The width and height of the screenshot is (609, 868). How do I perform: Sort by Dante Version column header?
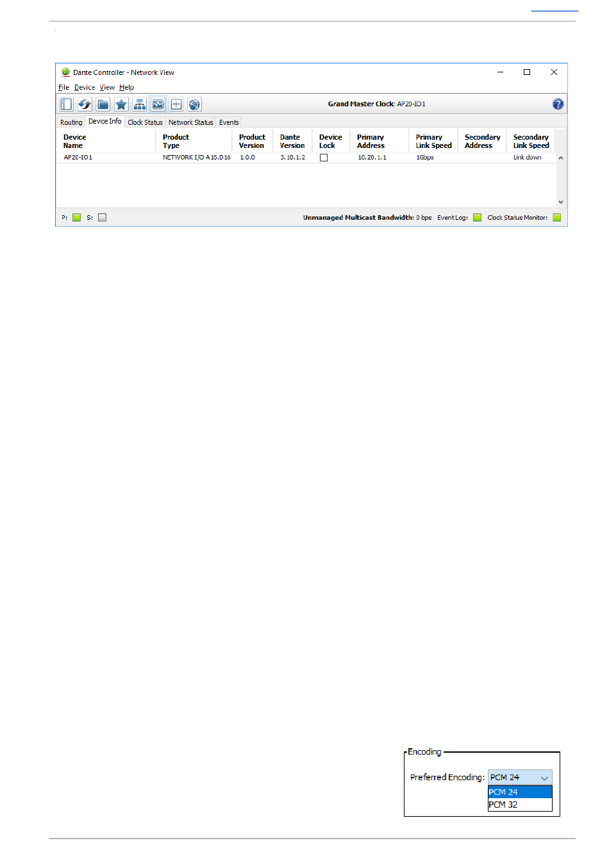click(292, 141)
